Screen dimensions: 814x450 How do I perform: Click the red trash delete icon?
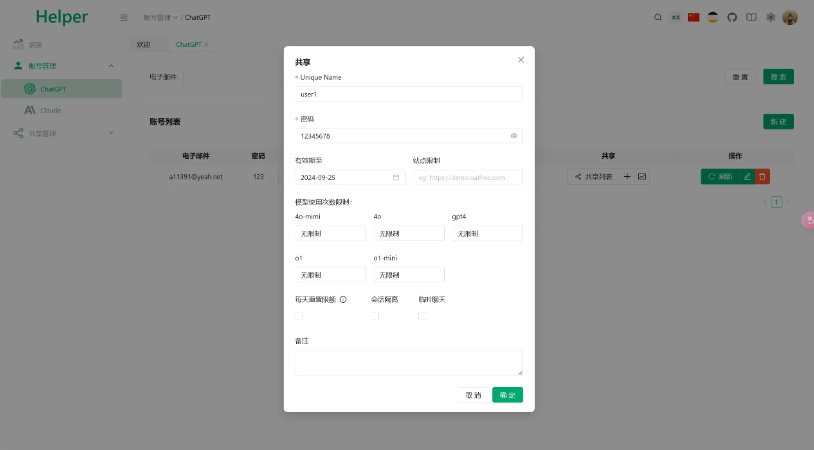(762, 176)
